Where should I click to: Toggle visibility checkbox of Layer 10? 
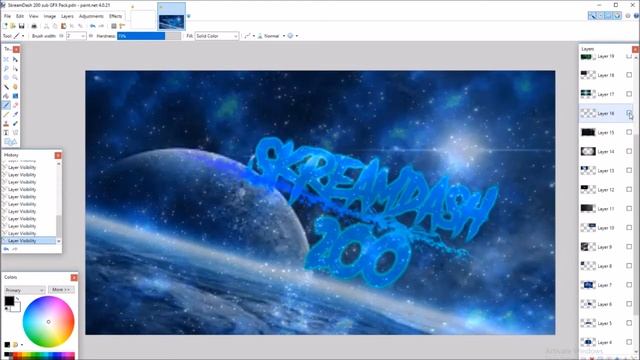(629, 228)
